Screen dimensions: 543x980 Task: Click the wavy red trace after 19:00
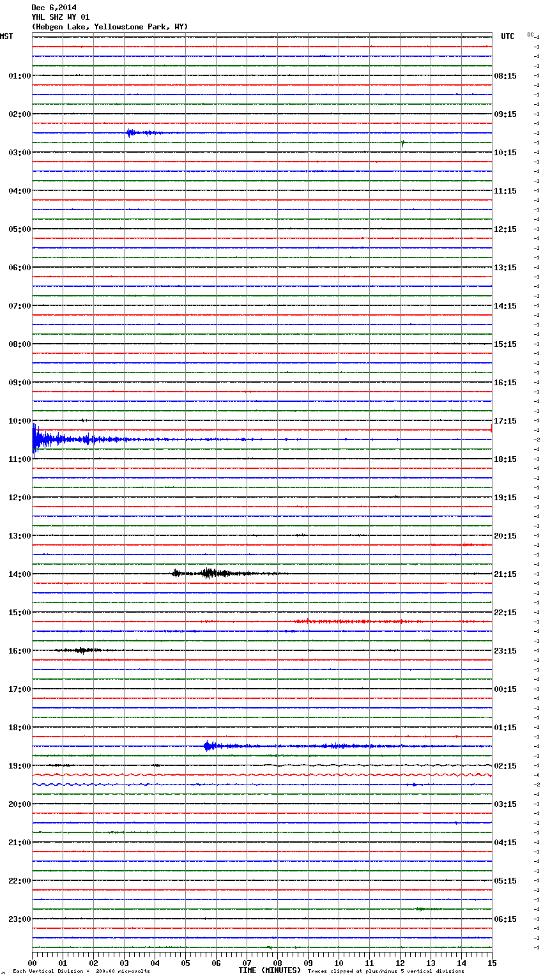coord(262,774)
